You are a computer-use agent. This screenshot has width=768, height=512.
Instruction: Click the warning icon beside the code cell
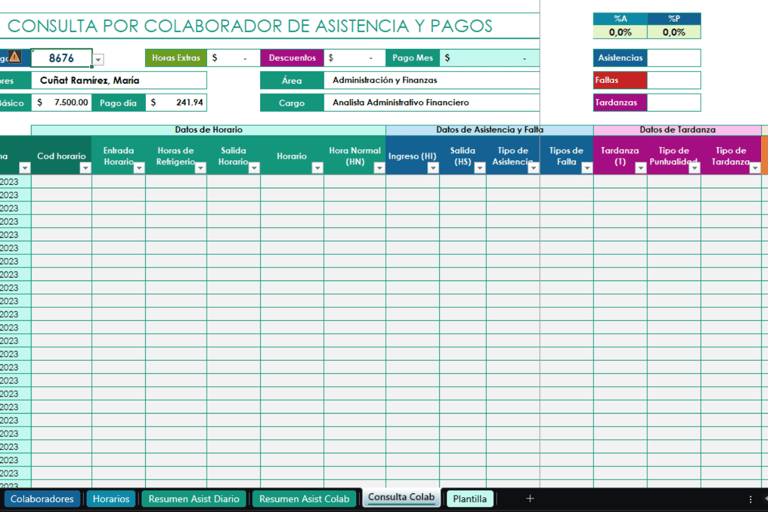[14, 57]
